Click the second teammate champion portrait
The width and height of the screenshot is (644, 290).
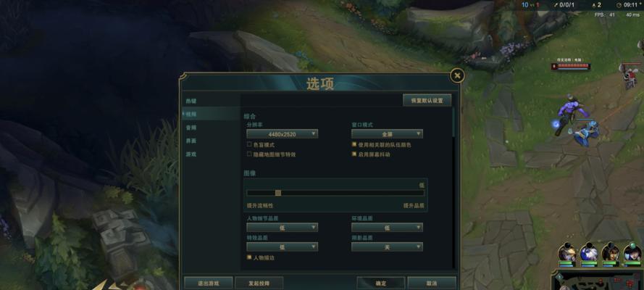coord(588,252)
